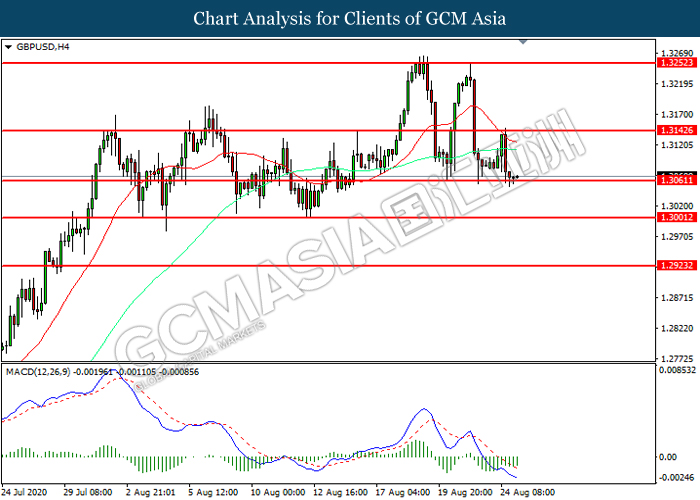Click the 1.32195 price axis value
The height and width of the screenshot is (500, 700).
point(677,84)
